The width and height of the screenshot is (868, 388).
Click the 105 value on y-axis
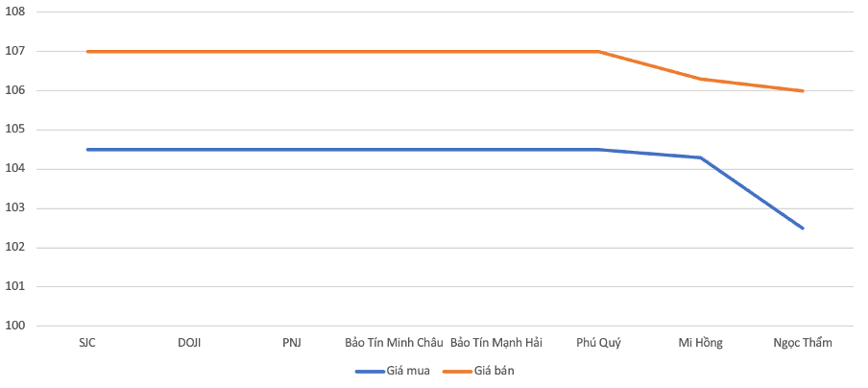(x=15, y=130)
